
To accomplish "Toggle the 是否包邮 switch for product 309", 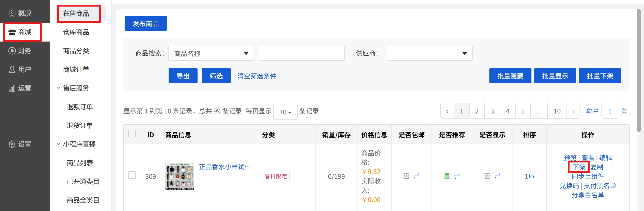I will [x=417, y=176].
